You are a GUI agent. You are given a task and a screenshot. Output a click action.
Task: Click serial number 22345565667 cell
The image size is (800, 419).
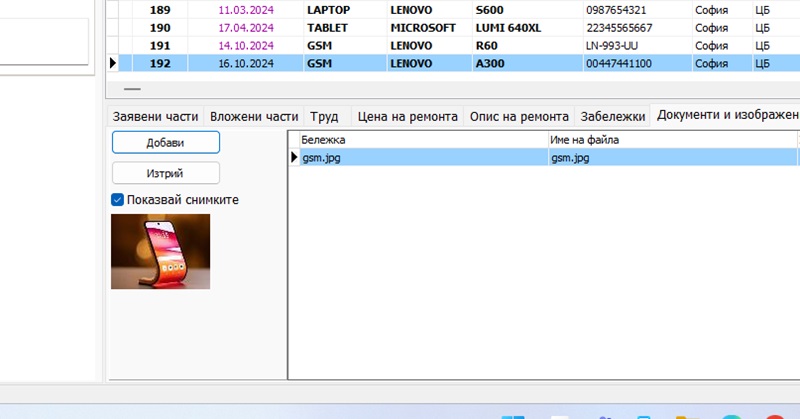pos(638,28)
